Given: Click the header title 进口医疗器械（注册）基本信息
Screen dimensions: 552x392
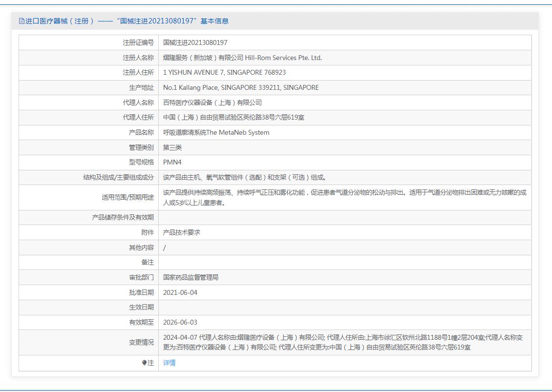Looking at the screenshot, I should pos(127,21).
